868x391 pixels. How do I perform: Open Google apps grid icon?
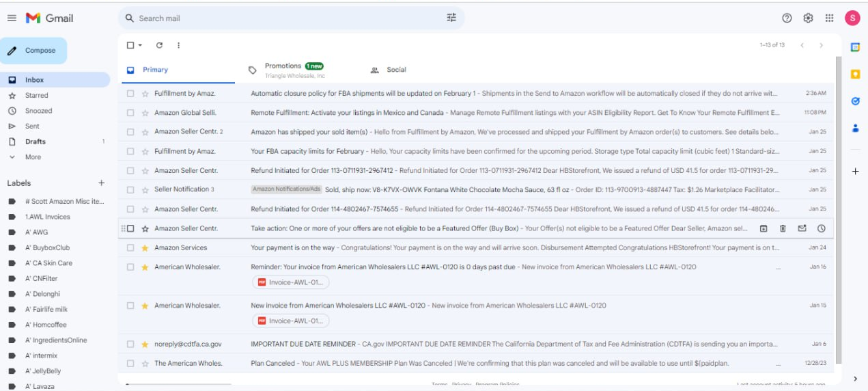pyautogui.click(x=829, y=18)
